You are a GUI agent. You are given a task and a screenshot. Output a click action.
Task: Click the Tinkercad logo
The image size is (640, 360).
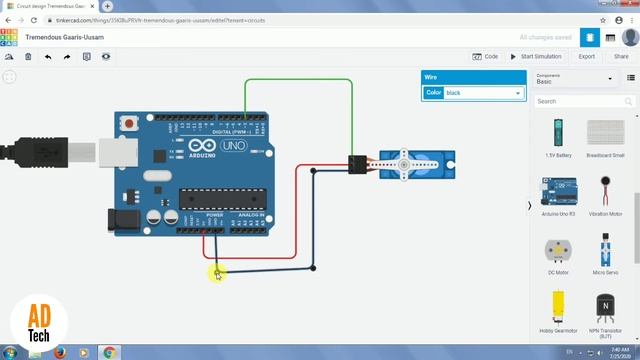(9, 37)
